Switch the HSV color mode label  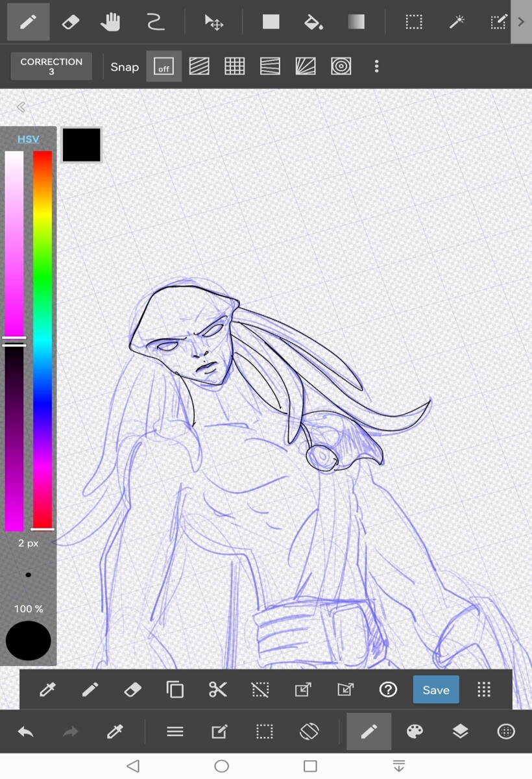28,139
